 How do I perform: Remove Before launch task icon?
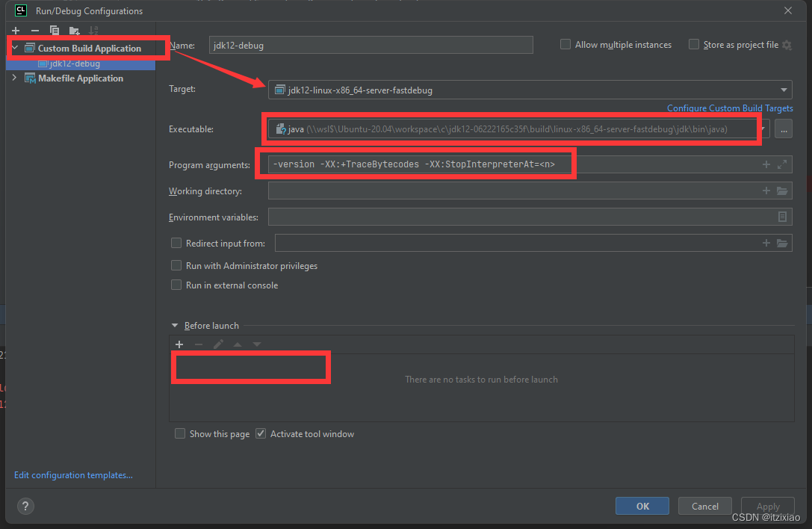(199, 344)
